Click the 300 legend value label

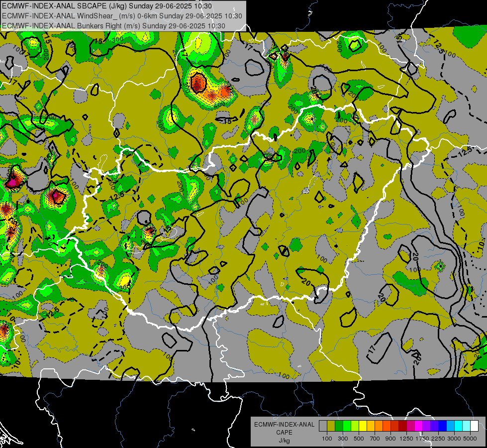tap(343, 439)
